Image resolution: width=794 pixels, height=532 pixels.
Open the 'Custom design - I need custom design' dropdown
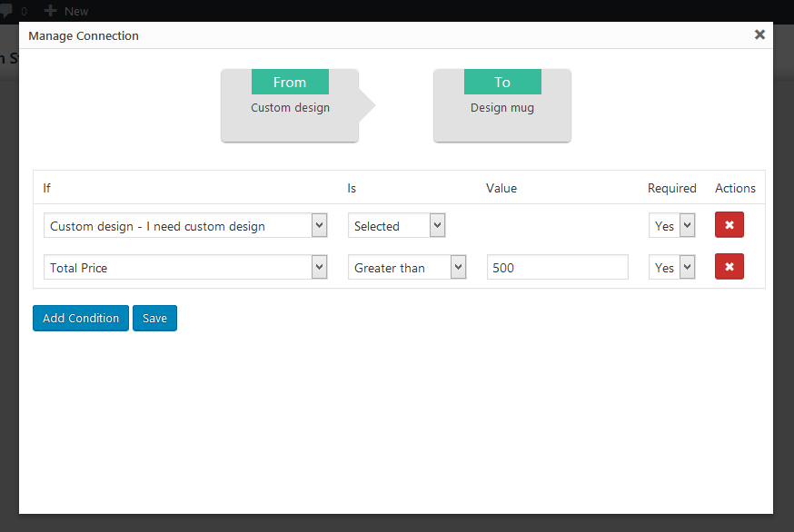(x=185, y=226)
